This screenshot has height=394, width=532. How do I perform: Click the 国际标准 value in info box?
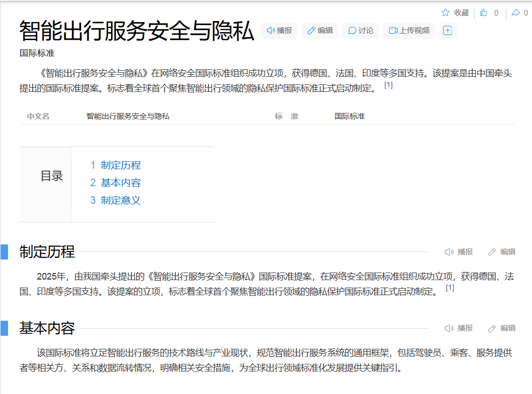point(350,116)
